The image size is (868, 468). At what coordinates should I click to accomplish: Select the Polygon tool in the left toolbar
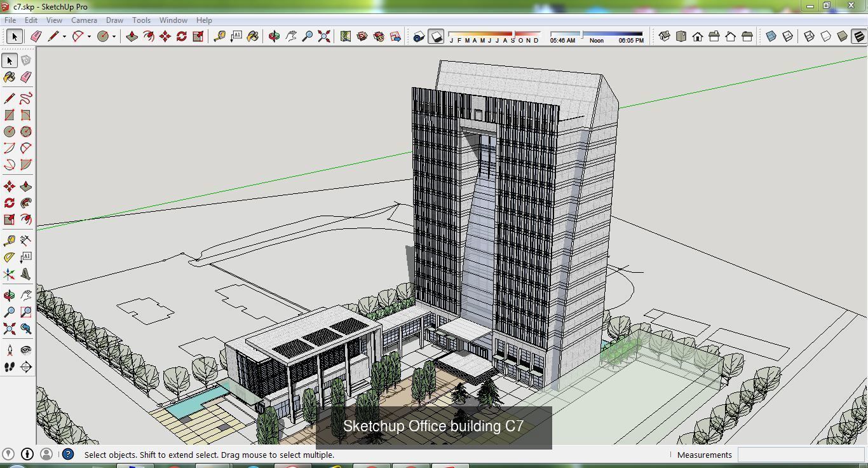(26, 132)
